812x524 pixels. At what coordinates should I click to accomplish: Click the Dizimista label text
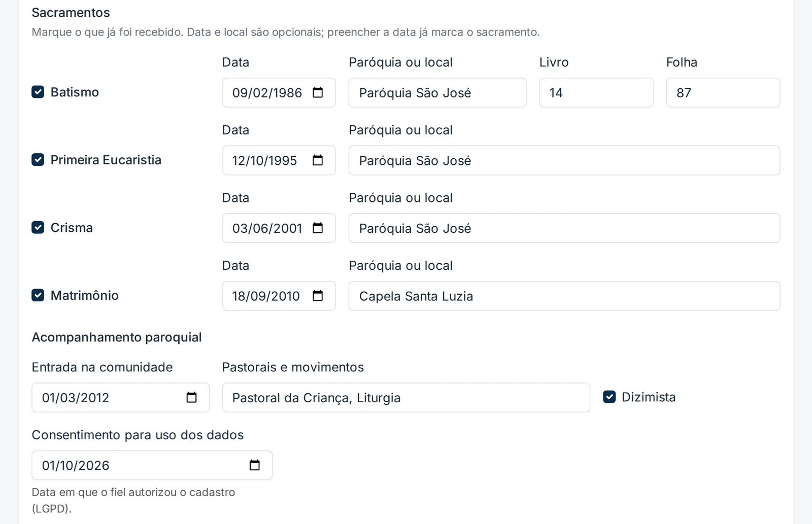tap(649, 397)
